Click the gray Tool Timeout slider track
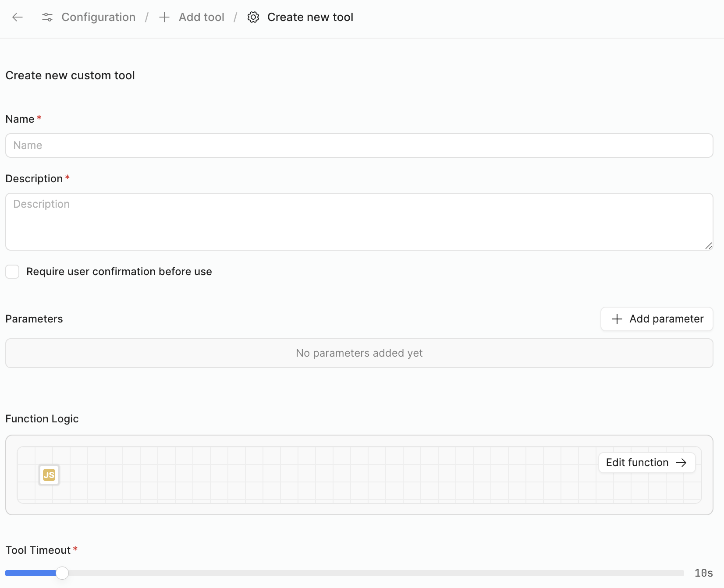Image resolution: width=724 pixels, height=588 pixels. click(x=373, y=573)
